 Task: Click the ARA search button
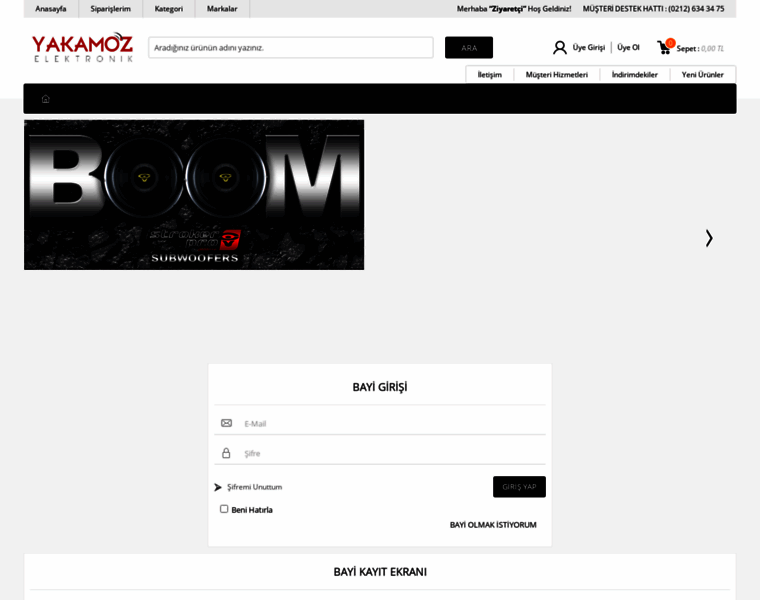tap(469, 47)
